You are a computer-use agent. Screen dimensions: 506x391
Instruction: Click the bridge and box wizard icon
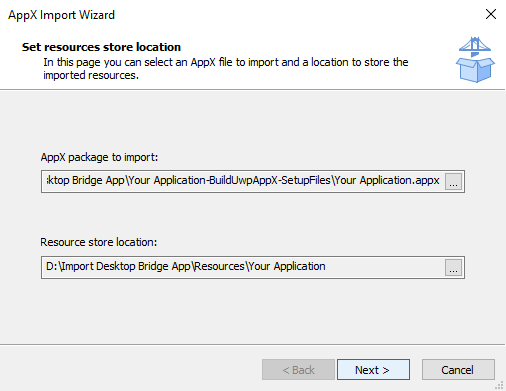tap(475, 60)
